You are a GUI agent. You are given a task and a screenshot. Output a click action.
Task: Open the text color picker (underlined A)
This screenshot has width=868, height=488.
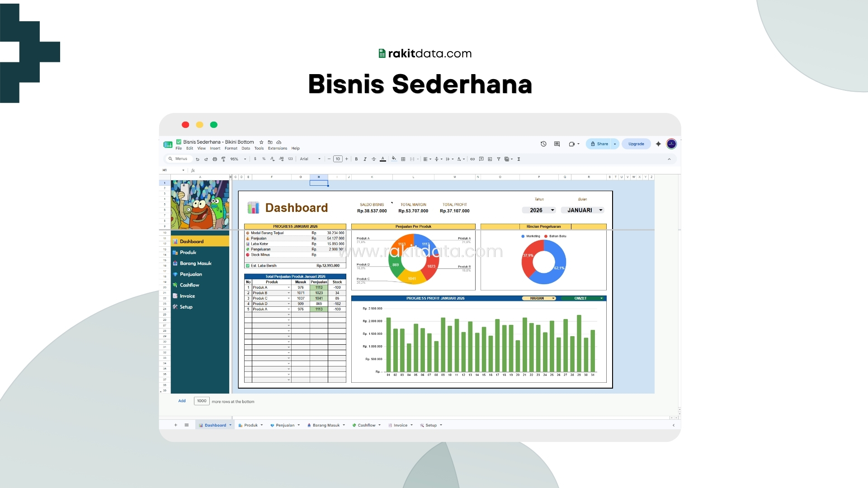pos(383,159)
